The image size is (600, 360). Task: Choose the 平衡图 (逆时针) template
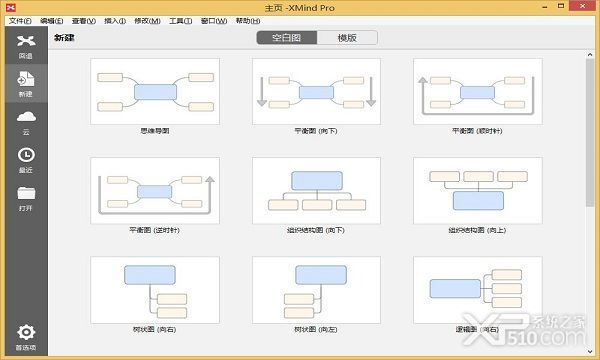(155, 191)
